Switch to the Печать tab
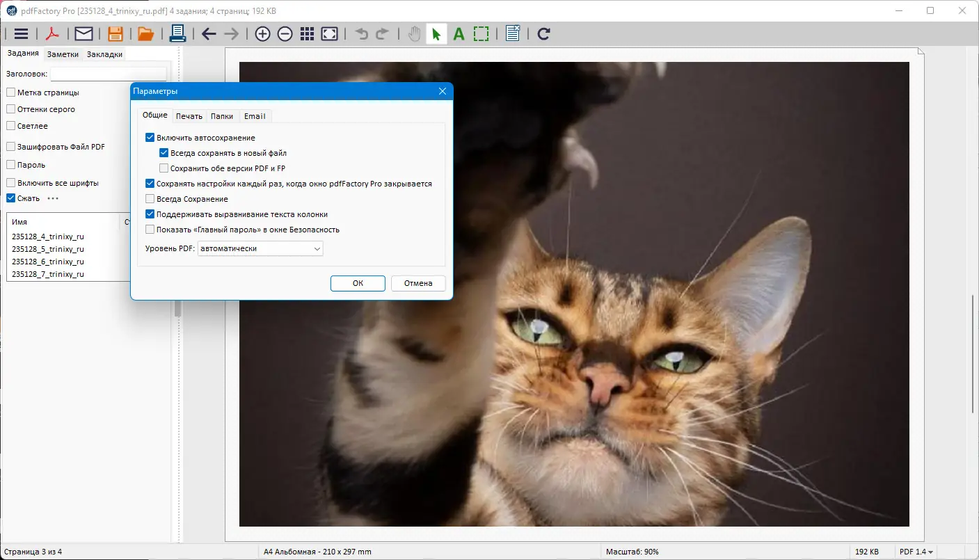The height and width of the screenshot is (560, 979). click(x=189, y=116)
